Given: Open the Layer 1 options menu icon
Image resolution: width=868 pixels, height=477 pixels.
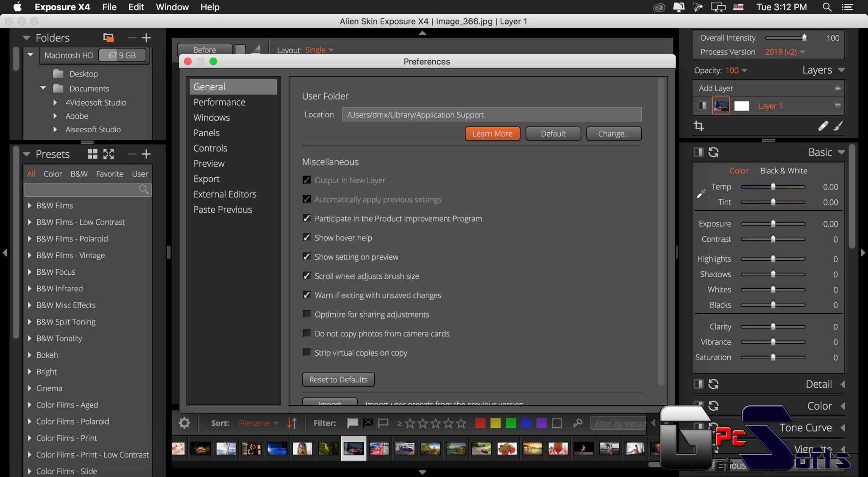Looking at the screenshot, I should (x=837, y=105).
